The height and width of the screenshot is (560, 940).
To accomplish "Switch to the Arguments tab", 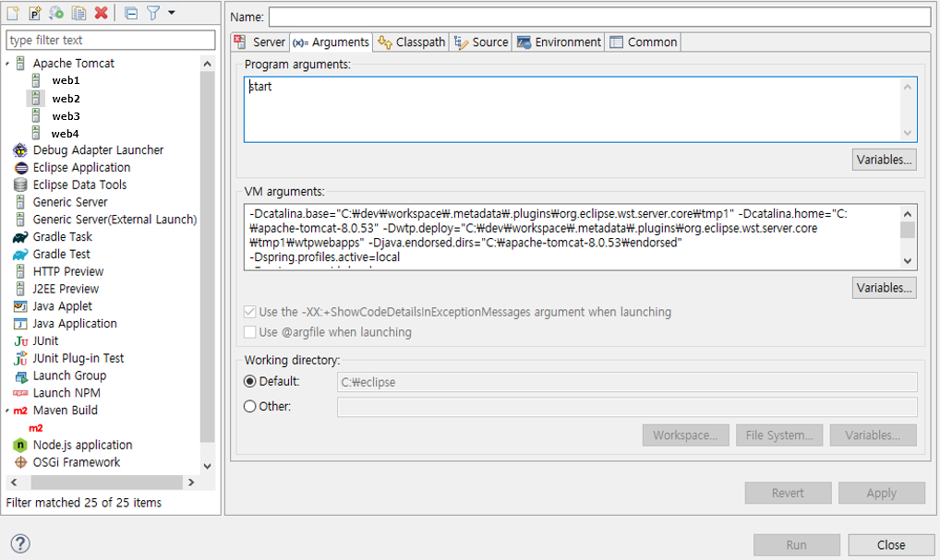I will (x=331, y=42).
